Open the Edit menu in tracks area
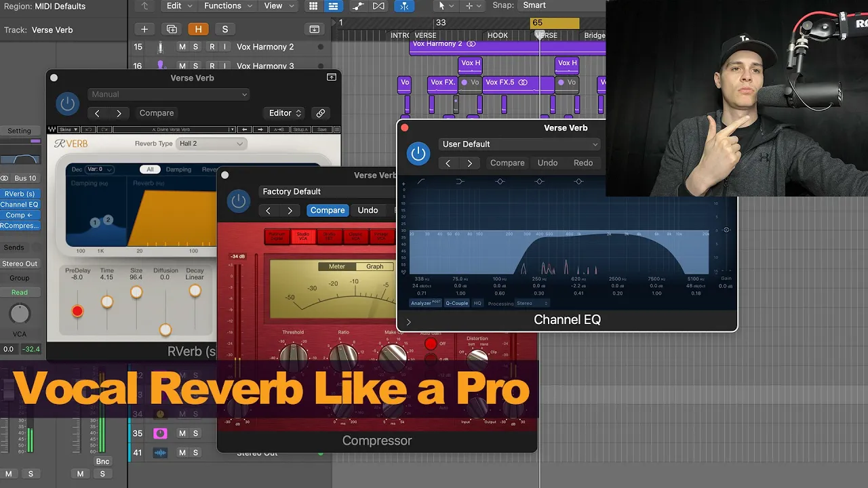The height and width of the screenshot is (488, 868). 179,6
